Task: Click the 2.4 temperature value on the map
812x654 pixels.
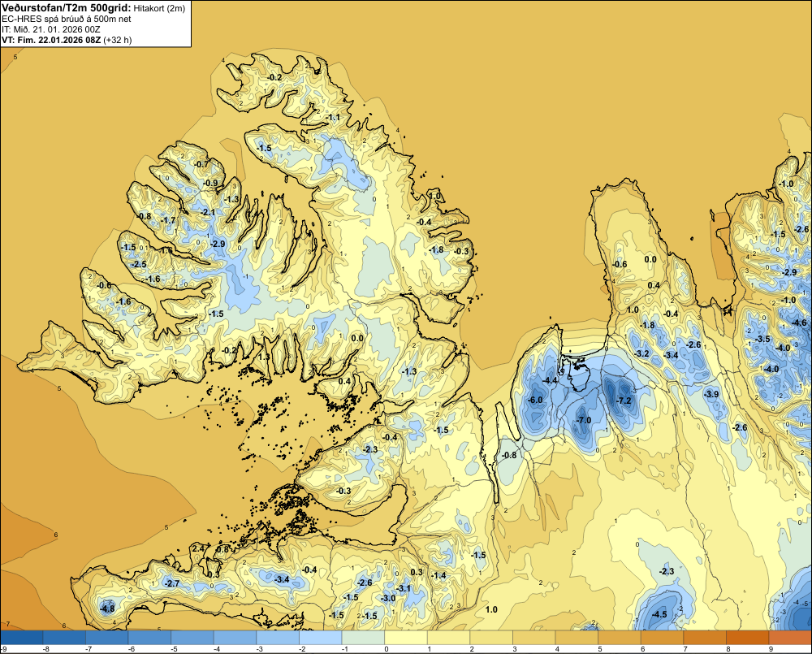Action: pyautogui.click(x=198, y=549)
